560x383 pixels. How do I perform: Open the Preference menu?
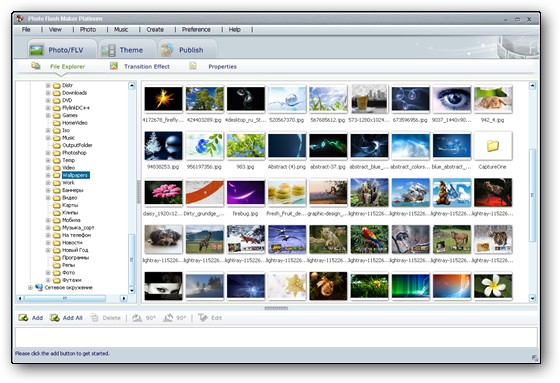tap(196, 30)
